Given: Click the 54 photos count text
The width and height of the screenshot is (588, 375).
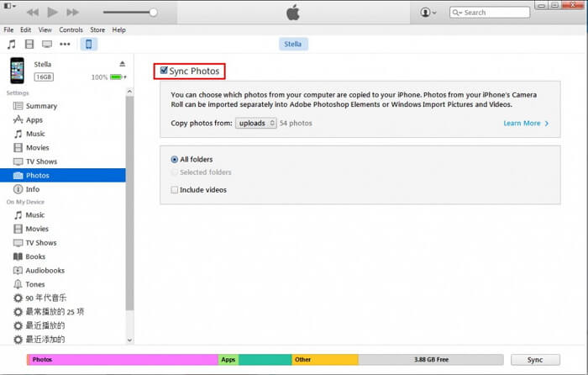Looking at the screenshot, I should pos(296,123).
